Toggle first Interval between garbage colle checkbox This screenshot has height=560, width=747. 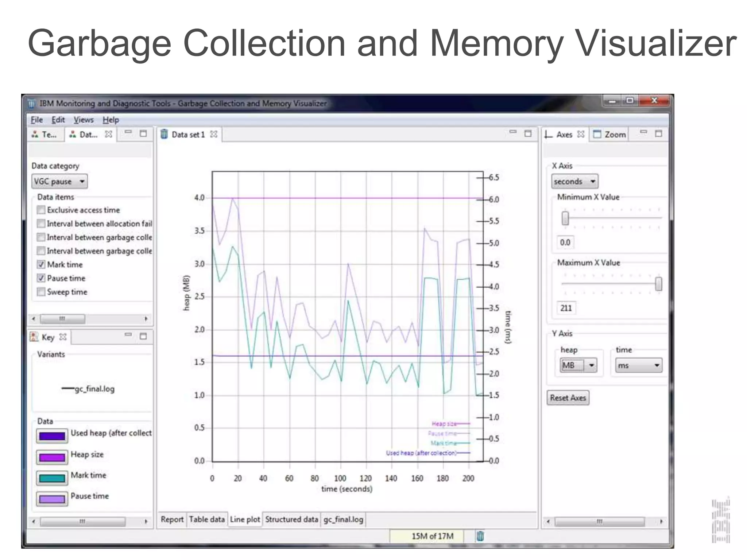click(x=41, y=237)
